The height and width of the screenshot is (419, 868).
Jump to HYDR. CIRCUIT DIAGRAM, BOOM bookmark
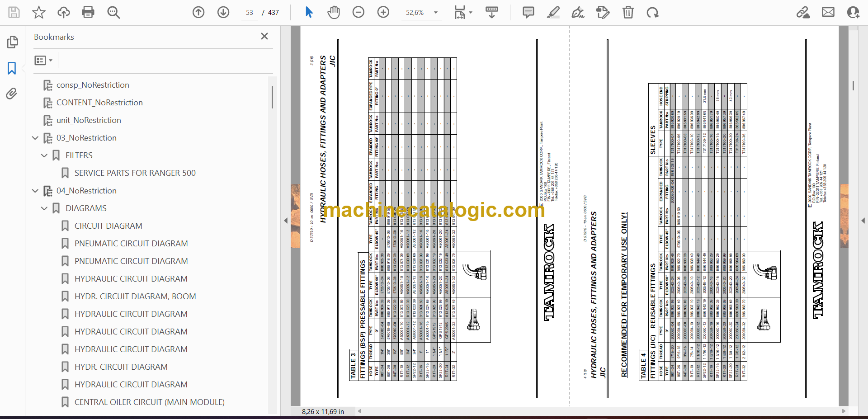(135, 297)
